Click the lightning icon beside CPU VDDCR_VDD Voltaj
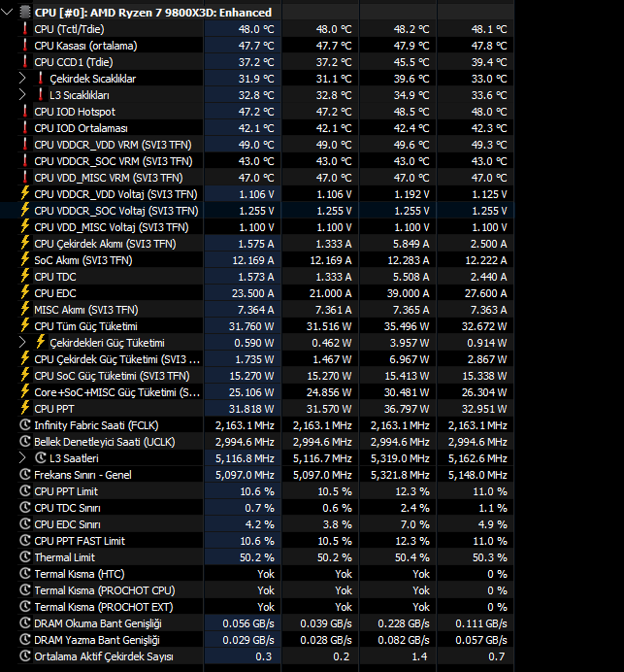 tap(25, 193)
